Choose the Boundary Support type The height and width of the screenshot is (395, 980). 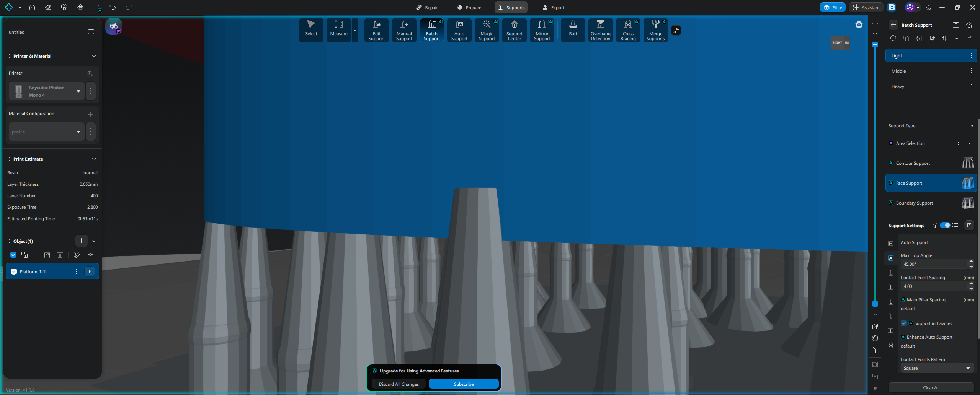coord(931,203)
